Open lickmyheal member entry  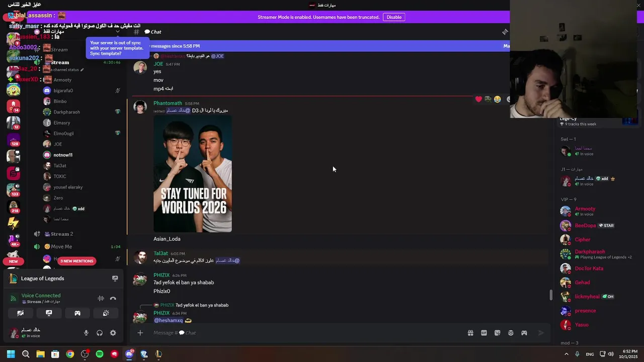pos(587,297)
